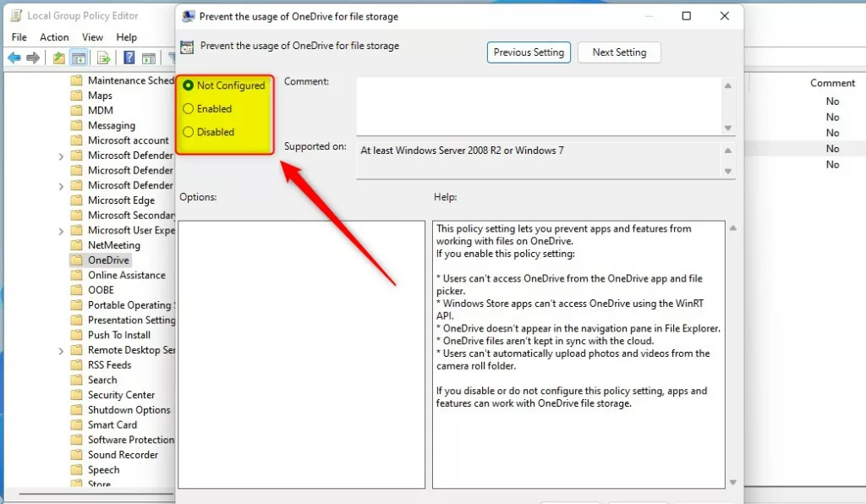Viewport: 866px width, 504px height.
Task: Open the File menu
Action: coord(19,37)
